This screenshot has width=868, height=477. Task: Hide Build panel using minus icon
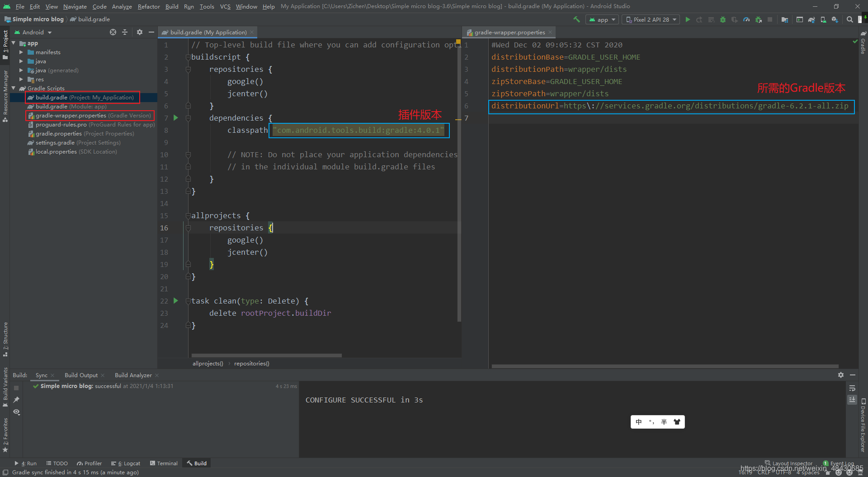tap(853, 375)
